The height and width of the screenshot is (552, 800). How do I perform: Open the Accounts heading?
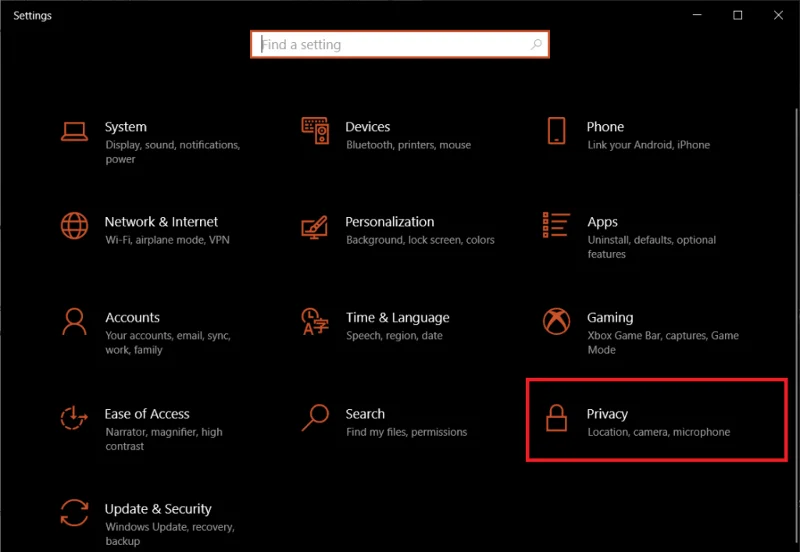pos(133,317)
